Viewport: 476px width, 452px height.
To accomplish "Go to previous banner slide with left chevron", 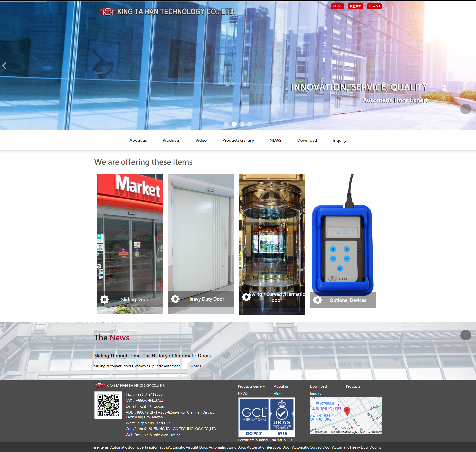I will (x=4, y=66).
